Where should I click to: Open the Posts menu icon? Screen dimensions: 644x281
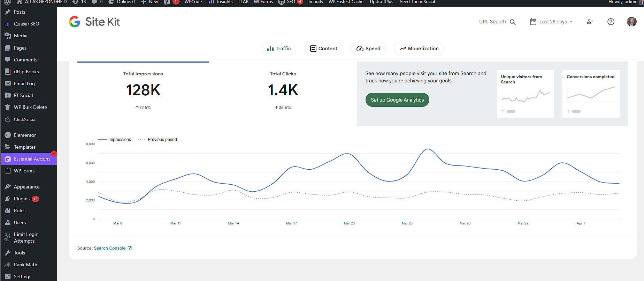click(x=8, y=12)
